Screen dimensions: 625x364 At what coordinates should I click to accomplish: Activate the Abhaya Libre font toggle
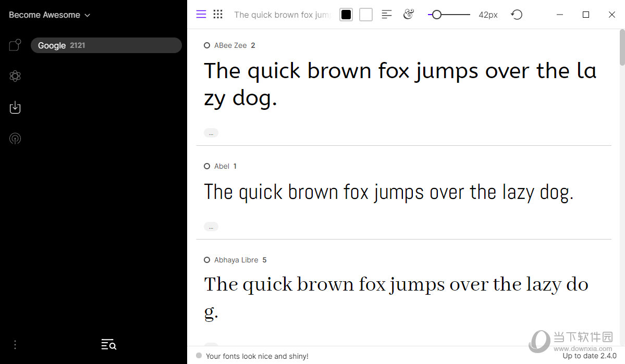[x=207, y=260]
